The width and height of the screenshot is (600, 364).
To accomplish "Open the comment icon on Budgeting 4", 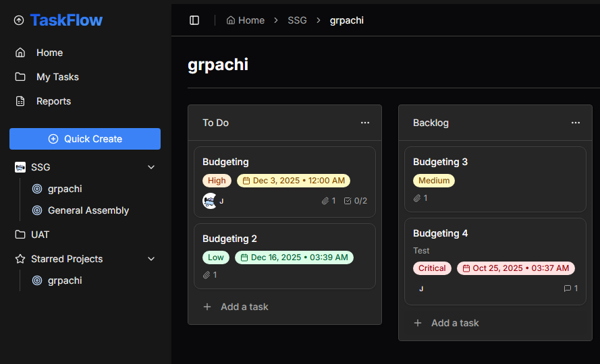I will 567,289.
